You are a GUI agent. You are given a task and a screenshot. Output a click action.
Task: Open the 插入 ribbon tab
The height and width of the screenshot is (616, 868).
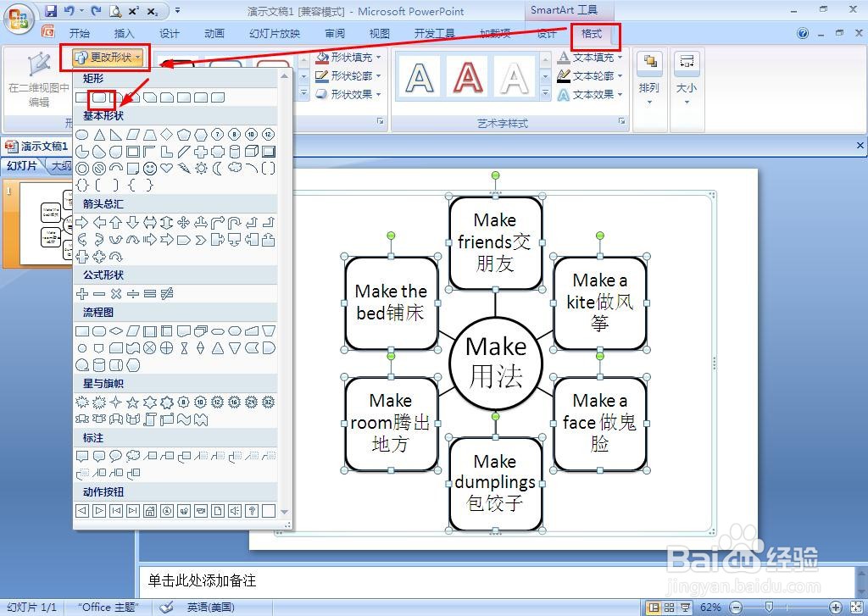click(124, 34)
